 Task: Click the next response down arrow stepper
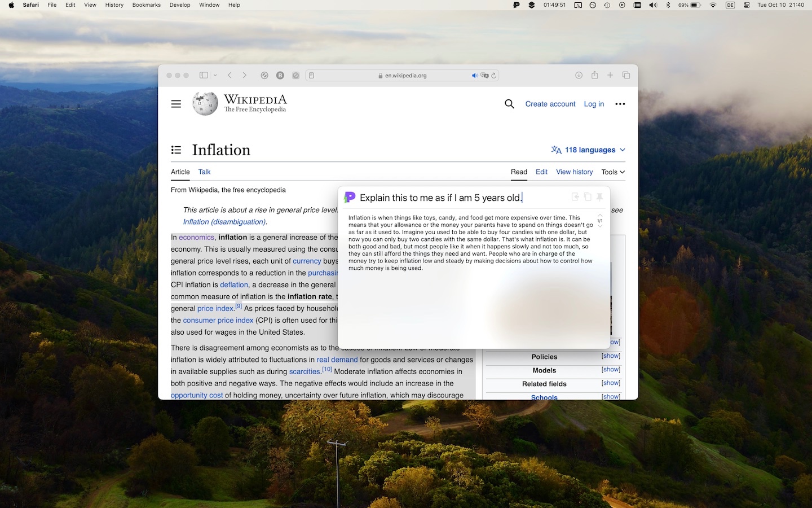[x=600, y=226]
